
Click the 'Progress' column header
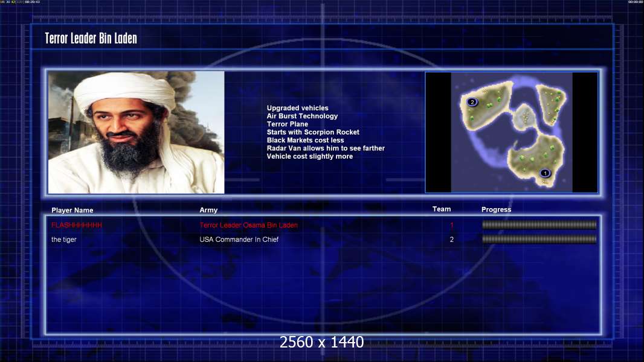496,209
